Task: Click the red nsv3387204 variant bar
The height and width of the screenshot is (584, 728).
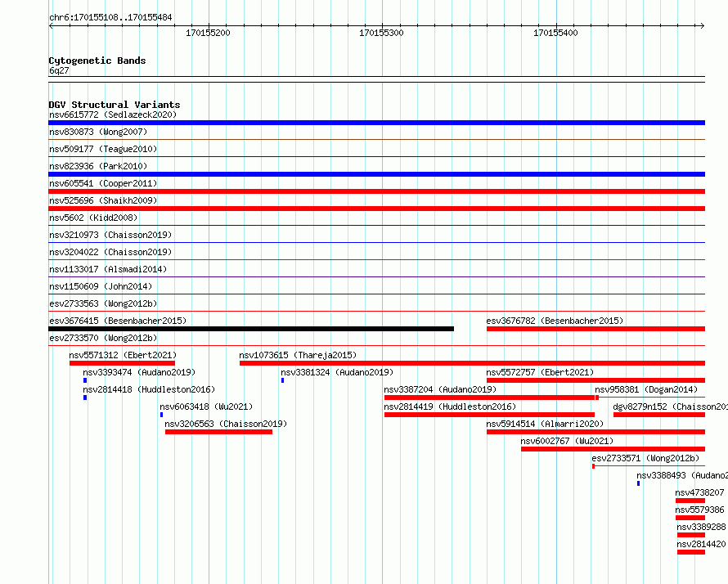Action: [489, 398]
